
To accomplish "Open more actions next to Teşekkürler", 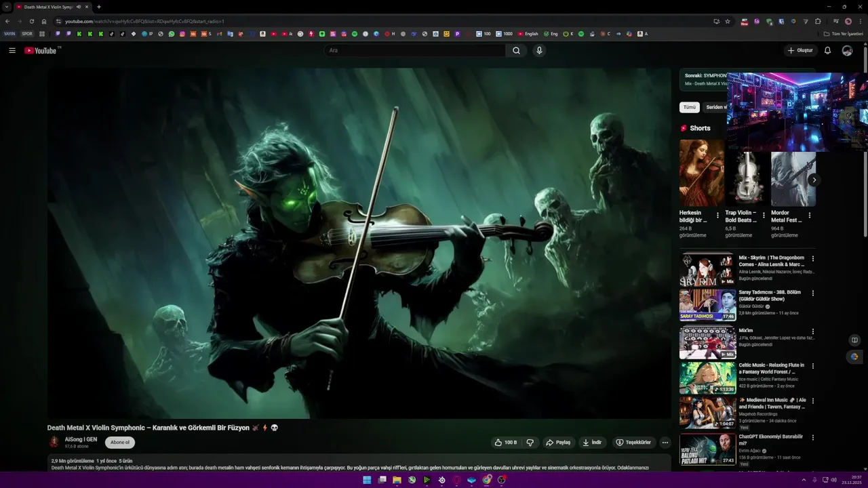I will click(x=665, y=443).
